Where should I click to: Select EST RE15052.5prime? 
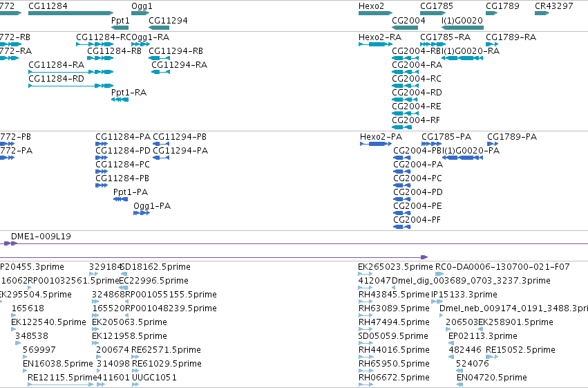tap(520, 351)
